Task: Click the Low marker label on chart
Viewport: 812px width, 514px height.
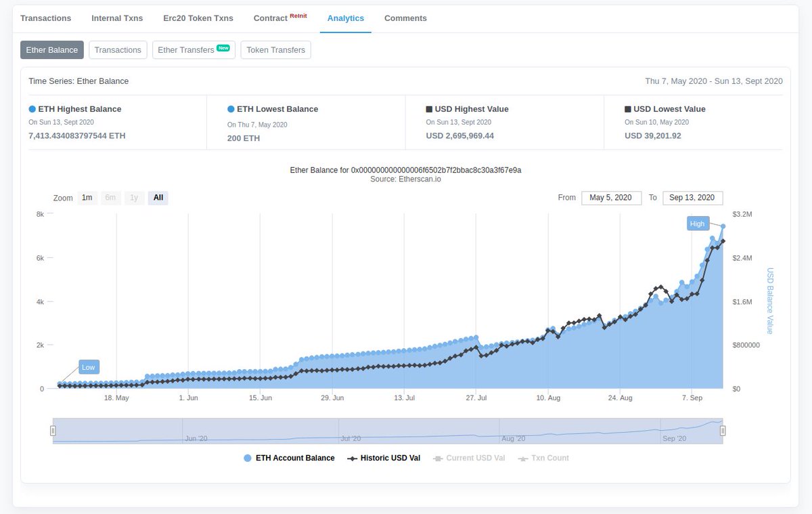Action: (89, 367)
